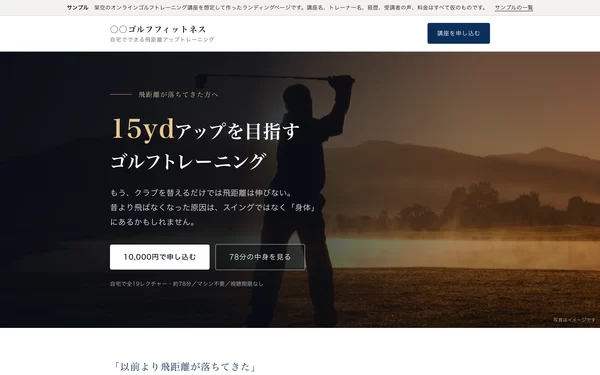Viewport: 600px width, 375px height.
Task: Click the 15ydアップを目指す headline
Action: (205, 129)
